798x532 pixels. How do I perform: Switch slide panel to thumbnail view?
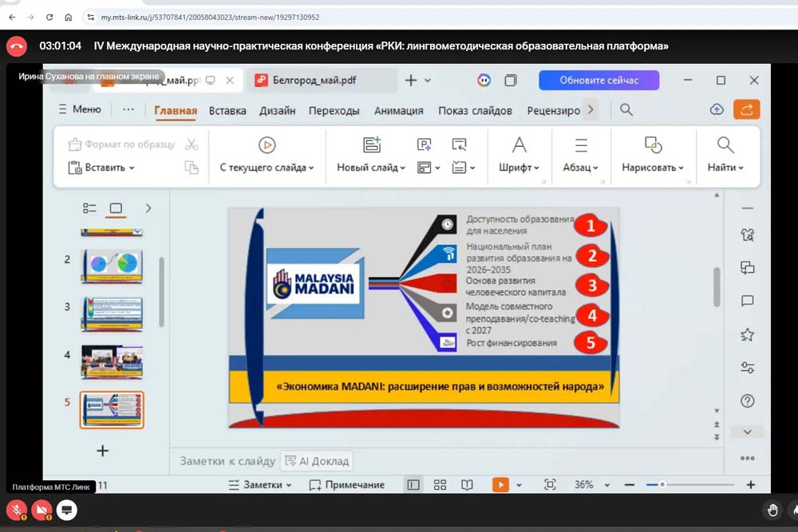(116, 208)
